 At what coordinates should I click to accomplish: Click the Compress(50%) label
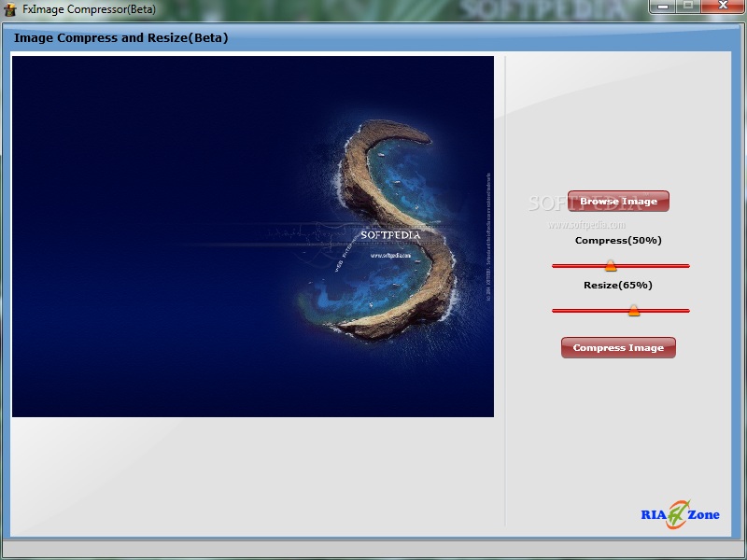618,241
